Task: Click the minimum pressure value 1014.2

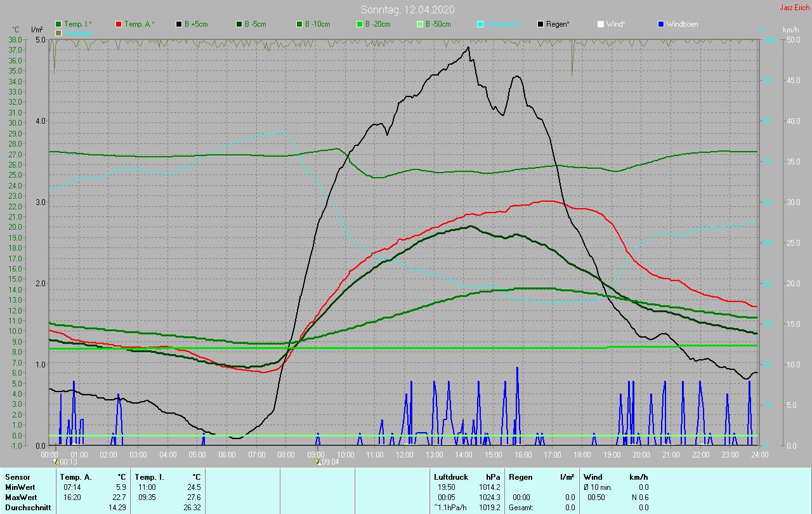Action: pyautogui.click(x=490, y=487)
